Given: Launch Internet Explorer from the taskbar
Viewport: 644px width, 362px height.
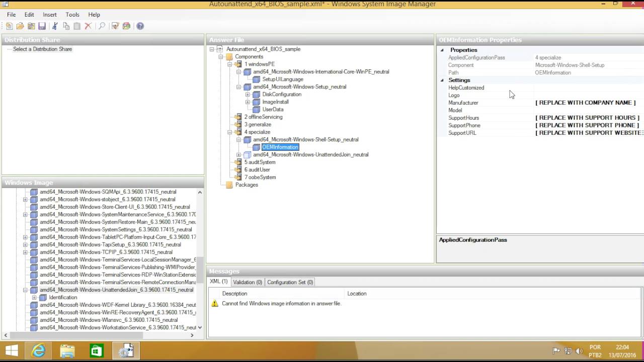Looking at the screenshot, I should (x=39, y=350).
